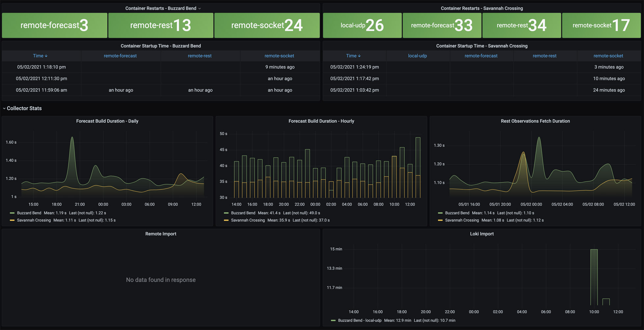Screen dimensions: 644x330
Task: Click the tall Loki Import bar near 10:00
Action: [x=594, y=277]
